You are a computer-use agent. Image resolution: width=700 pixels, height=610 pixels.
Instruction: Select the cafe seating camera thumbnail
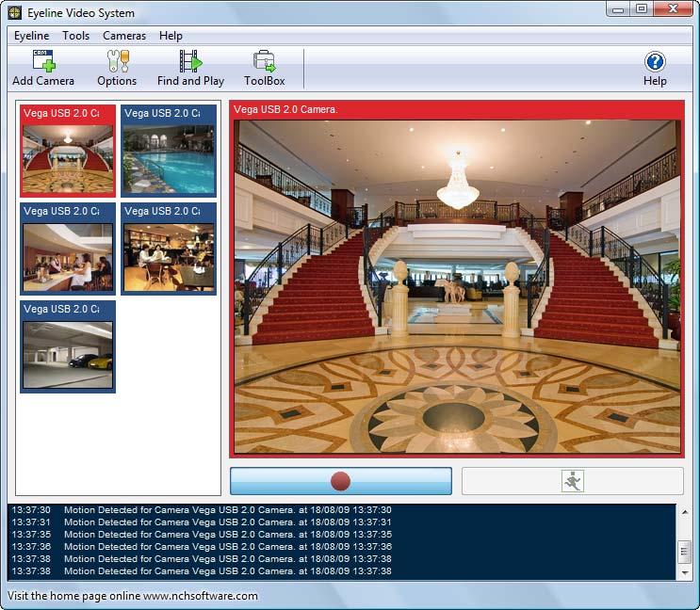pyautogui.click(x=169, y=256)
